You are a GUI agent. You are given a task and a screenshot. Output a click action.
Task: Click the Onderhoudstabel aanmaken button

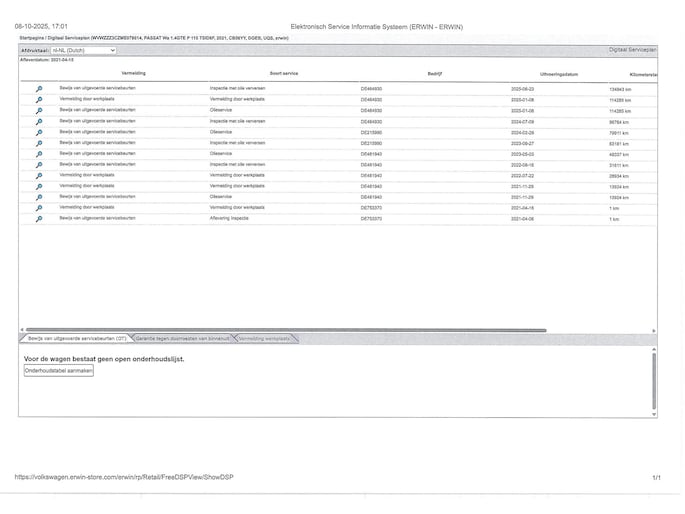coord(59,370)
